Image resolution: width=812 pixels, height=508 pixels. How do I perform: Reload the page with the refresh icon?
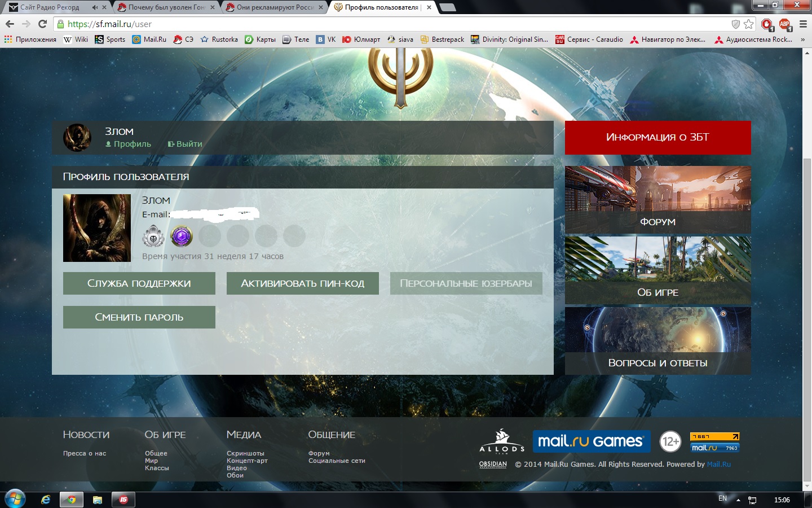point(42,24)
